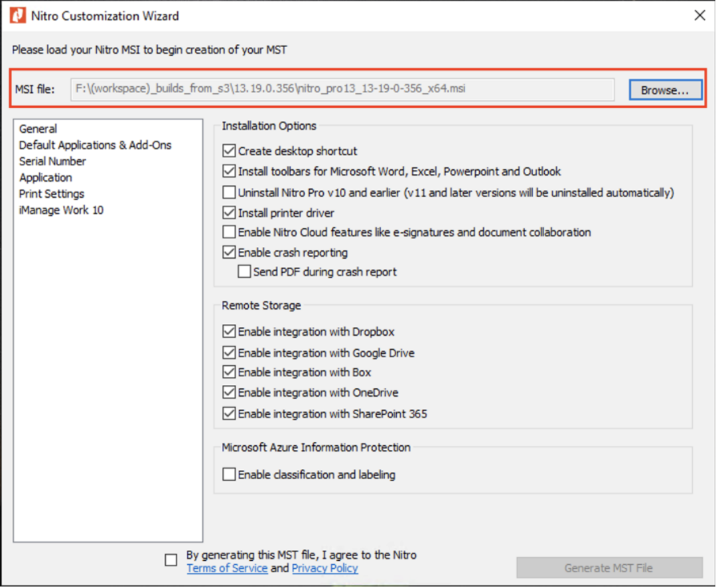Disable integration with Dropbox
This screenshot has width=718, height=588.
(229, 331)
